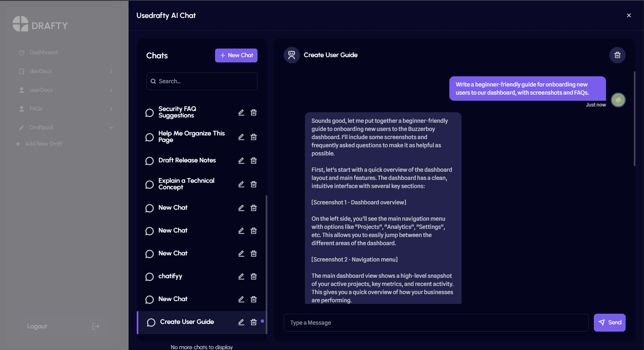The width and height of the screenshot is (644, 350).
Task: Delete the Help Me Organize This Page chat
Action: 253,137
